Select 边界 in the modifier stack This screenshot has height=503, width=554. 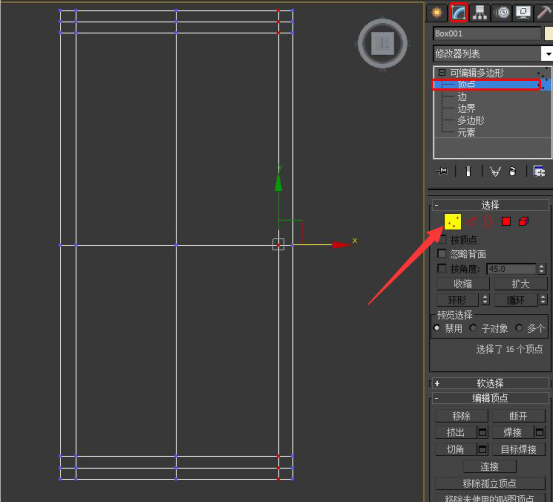click(x=466, y=109)
